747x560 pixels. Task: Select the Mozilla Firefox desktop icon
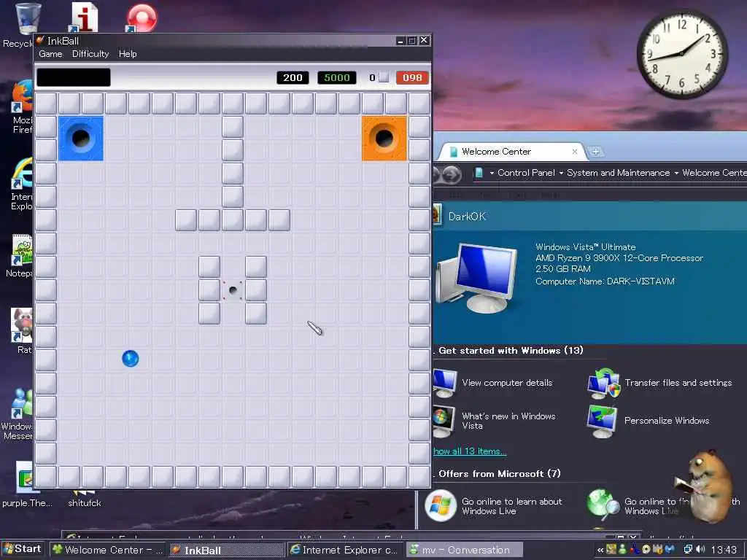tap(23, 107)
